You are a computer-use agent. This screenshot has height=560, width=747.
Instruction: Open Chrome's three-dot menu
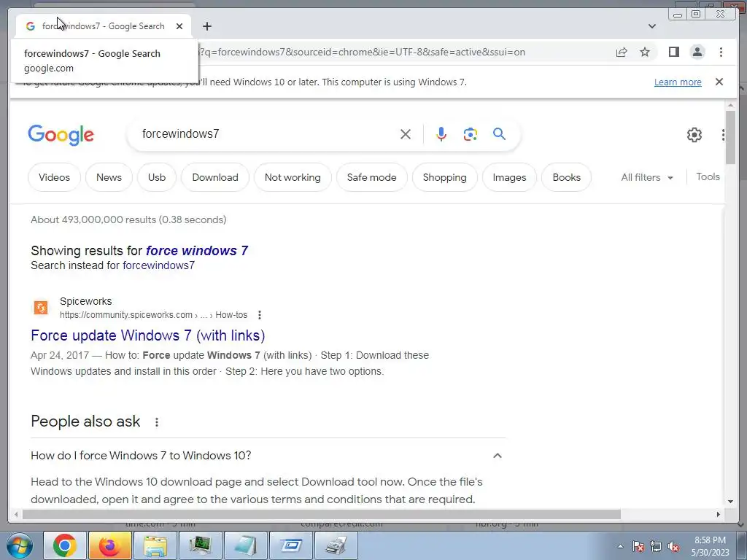coord(721,52)
